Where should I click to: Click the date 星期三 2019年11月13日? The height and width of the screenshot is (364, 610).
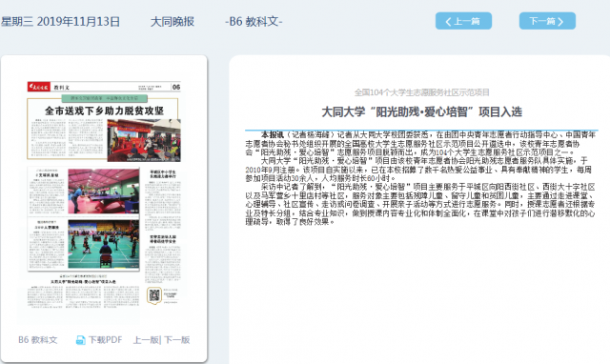point(60,21)
